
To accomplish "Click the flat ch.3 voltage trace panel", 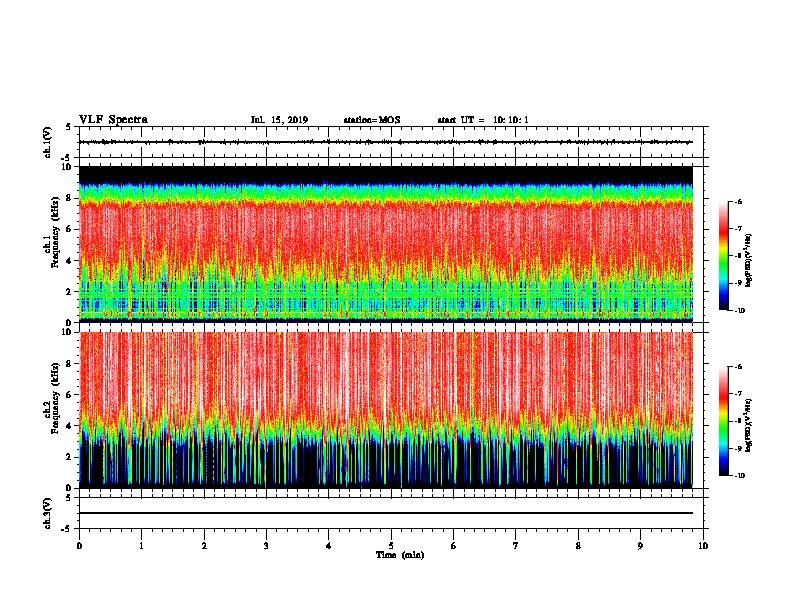I will 391,513.
